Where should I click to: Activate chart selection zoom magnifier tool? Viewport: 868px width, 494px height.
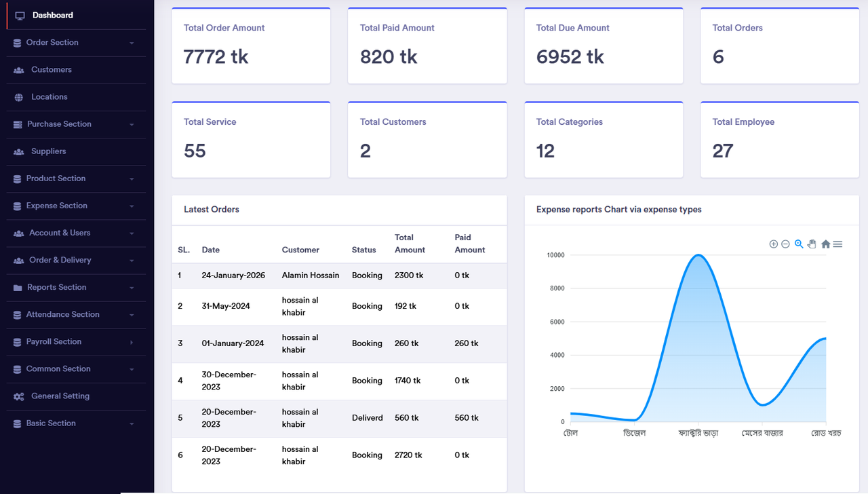799,244
